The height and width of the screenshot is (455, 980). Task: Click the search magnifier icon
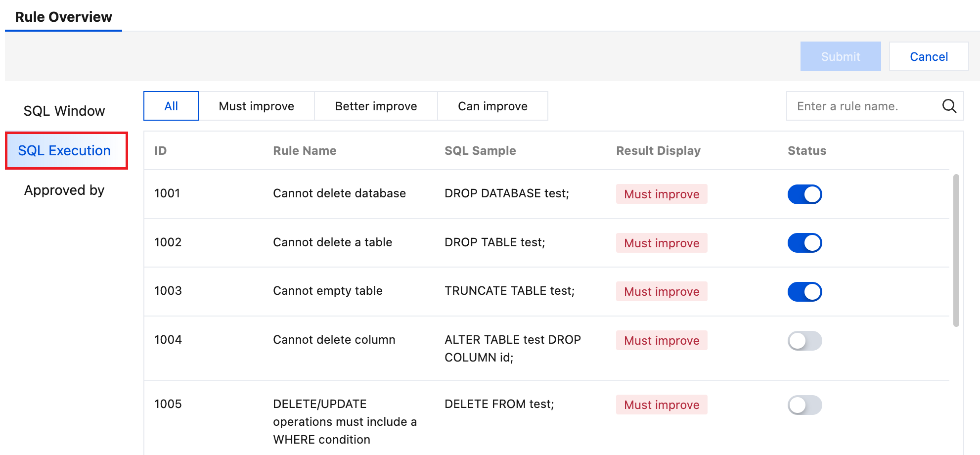[x=949, y=106]
